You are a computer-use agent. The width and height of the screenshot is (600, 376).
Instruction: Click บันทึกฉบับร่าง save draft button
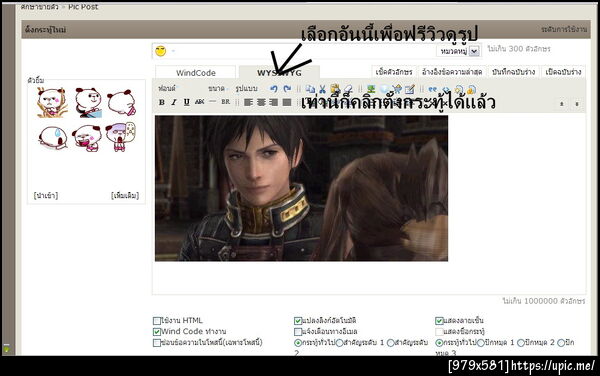(x=514, y=72)
